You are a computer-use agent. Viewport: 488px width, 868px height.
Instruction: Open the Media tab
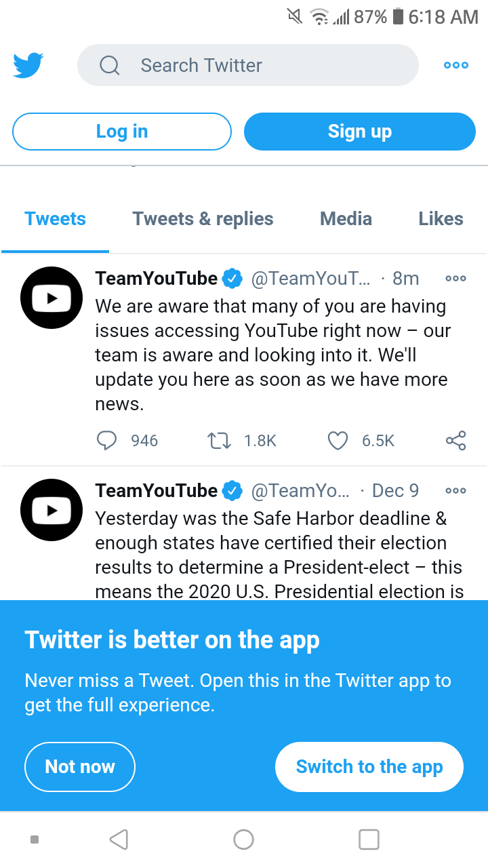pos(346,219)
